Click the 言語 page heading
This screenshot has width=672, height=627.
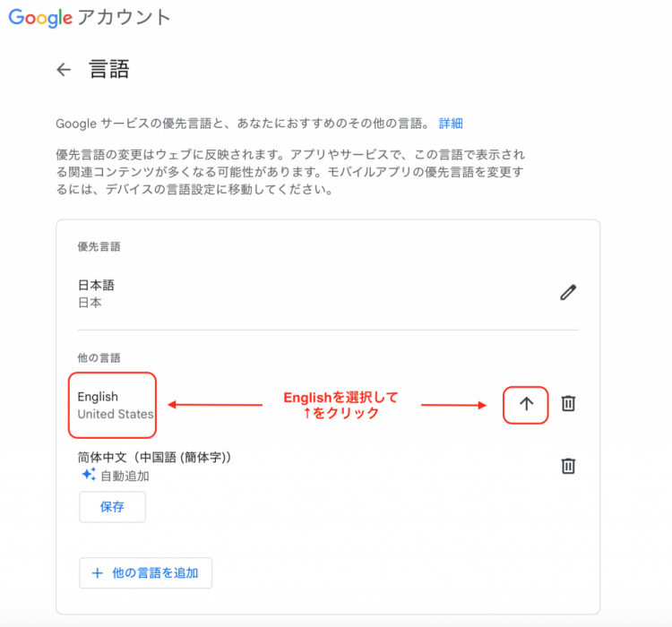108,69
